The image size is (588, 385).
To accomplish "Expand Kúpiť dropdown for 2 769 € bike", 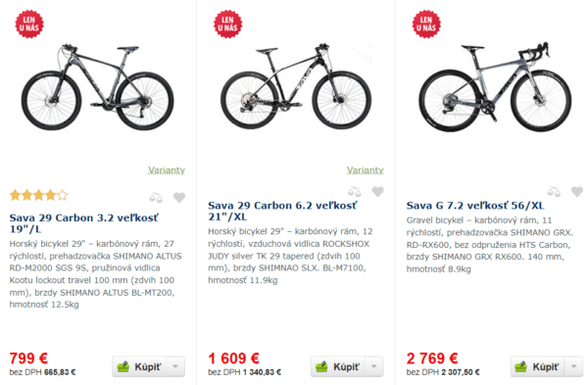I will (573, 366).
